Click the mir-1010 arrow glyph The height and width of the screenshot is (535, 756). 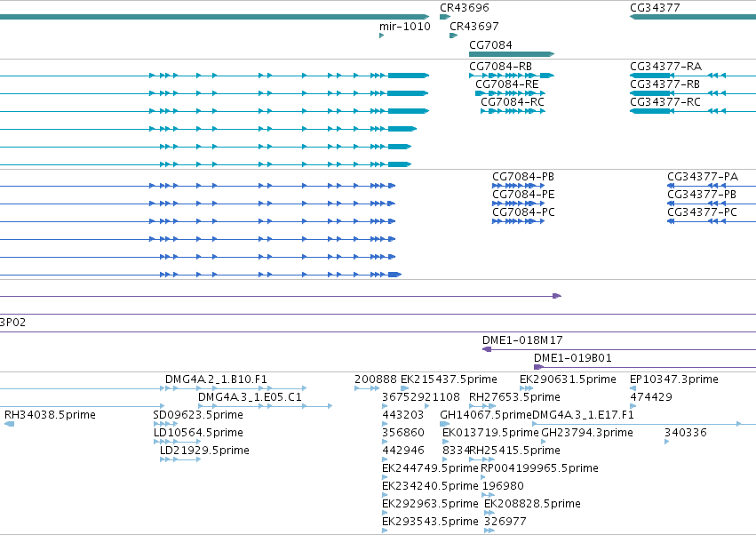(x=381, y=36)
